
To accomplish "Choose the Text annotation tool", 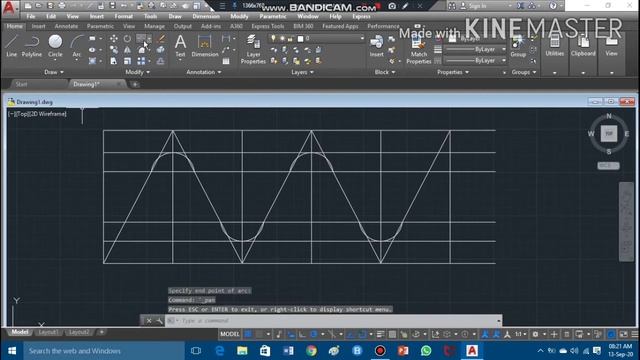I will pyautogui.click(x=180, y=46).
